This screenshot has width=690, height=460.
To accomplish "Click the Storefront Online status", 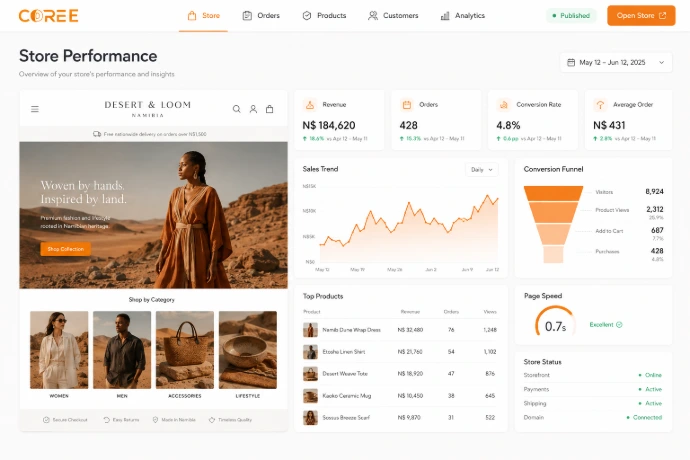I will pos(650,375).
